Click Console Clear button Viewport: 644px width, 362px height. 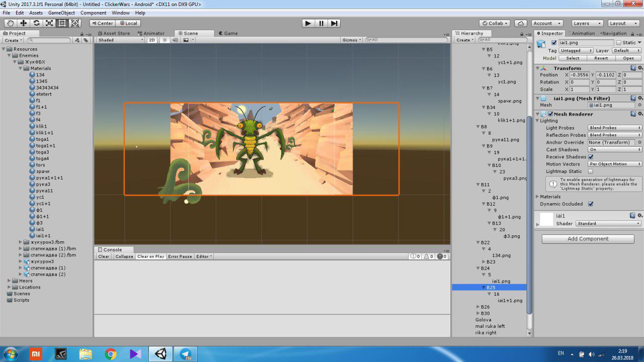104,256
